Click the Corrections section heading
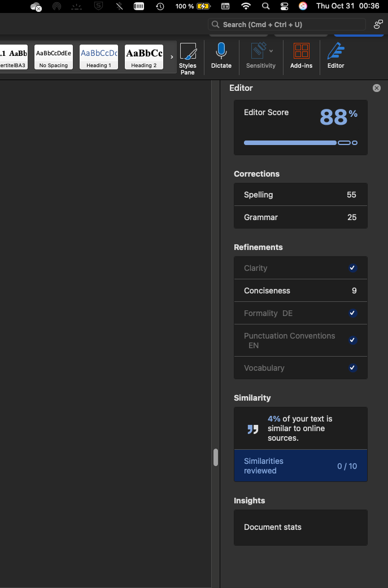The height and width of the screenshot is (588, 388). 256,174
